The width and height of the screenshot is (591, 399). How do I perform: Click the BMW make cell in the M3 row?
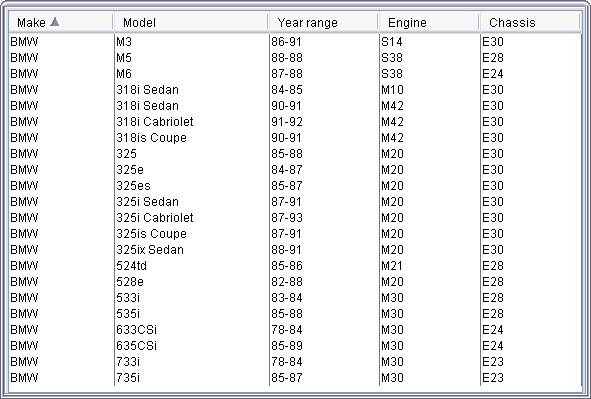tap(61, 42)
